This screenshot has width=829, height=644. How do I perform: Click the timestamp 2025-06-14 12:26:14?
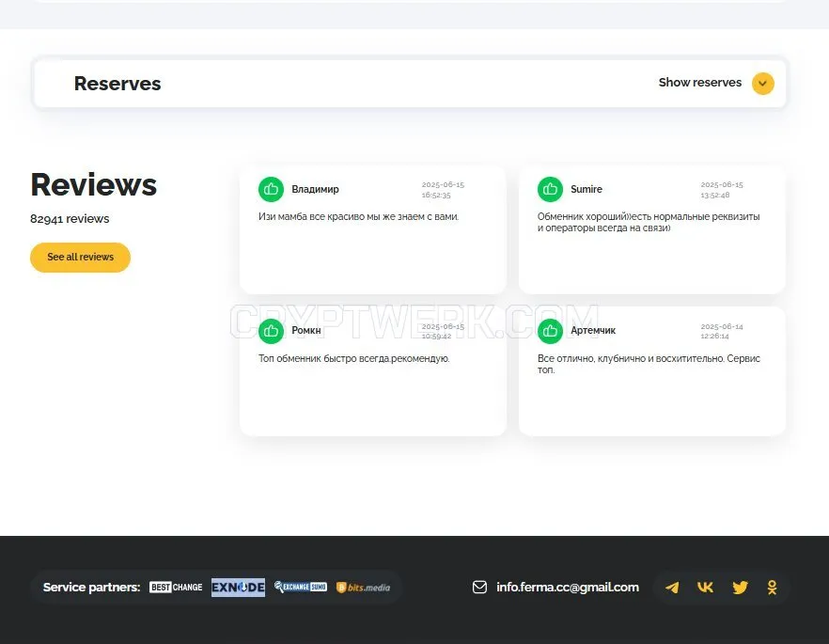click(722, 332)
